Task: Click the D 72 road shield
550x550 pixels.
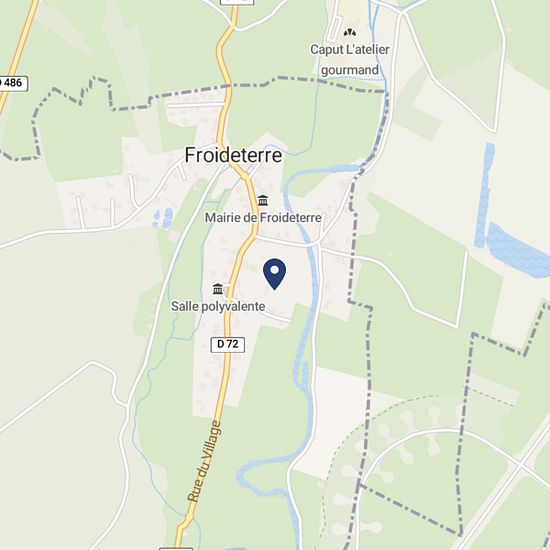Action: [x=228, y=344]
